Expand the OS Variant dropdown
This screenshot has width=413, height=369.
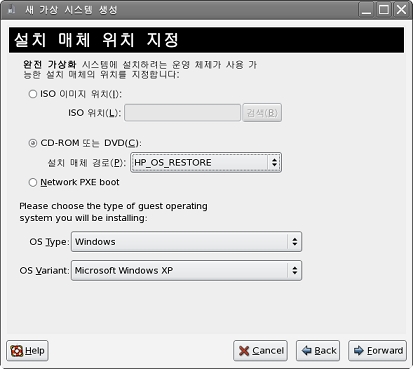coord(186,270)
